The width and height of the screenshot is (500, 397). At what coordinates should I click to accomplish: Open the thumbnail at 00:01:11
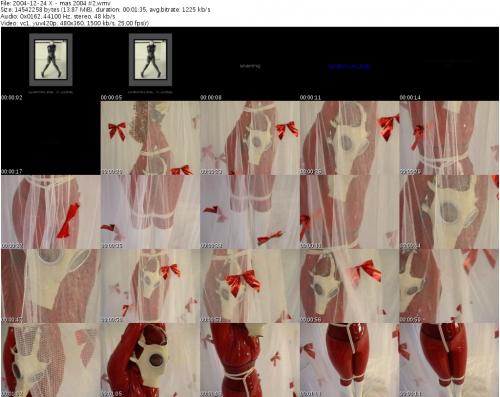pos(349,360)
